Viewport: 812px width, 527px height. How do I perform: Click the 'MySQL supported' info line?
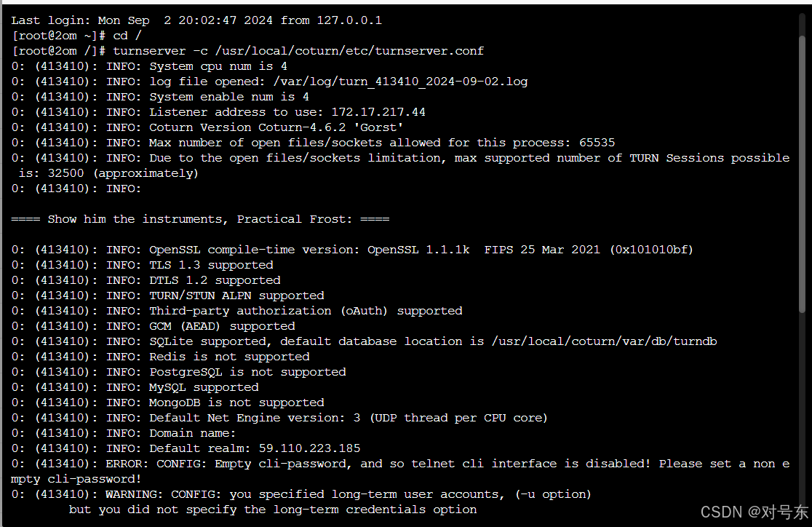tap(135, 387)
